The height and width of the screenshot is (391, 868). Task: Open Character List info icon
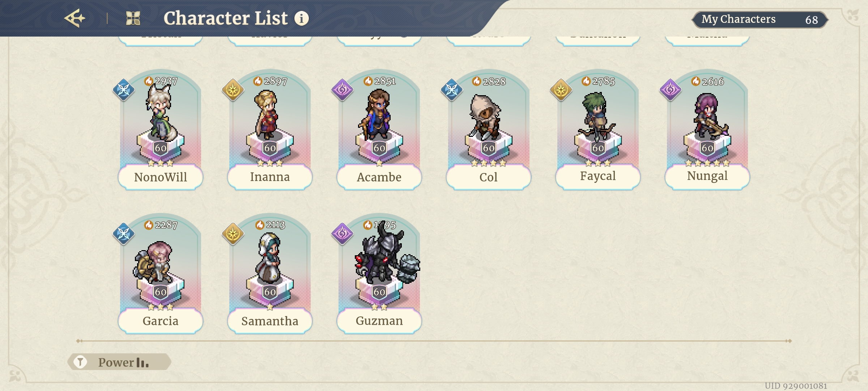[301, 18]
